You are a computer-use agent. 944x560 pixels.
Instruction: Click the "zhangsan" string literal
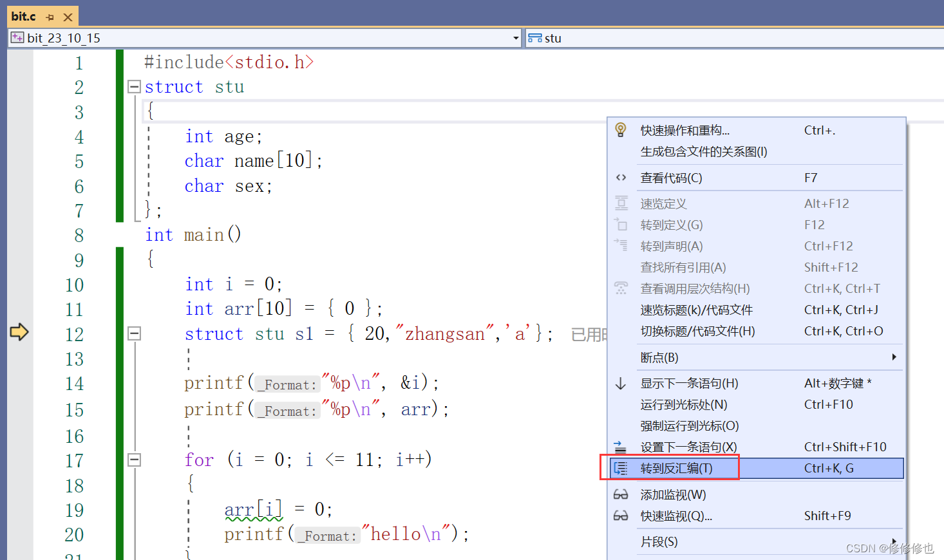pos(444,333)
